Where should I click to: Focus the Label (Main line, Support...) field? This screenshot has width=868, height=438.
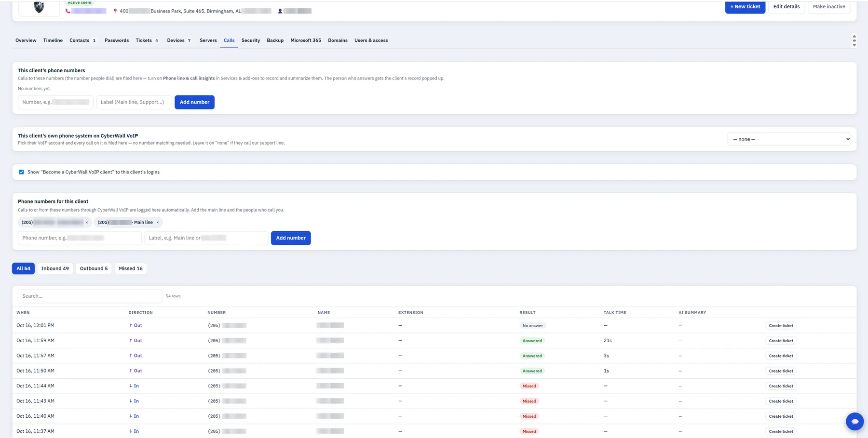click(x=134, y=102)
